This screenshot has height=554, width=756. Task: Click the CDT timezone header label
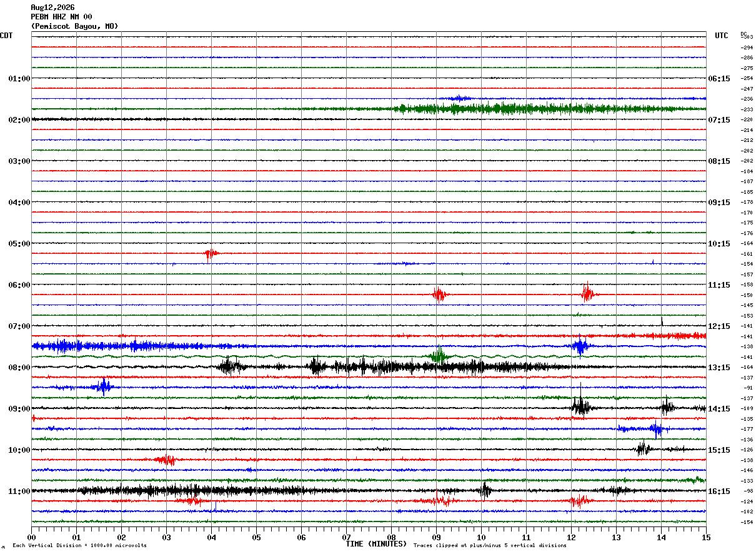(x=6, y=36)
